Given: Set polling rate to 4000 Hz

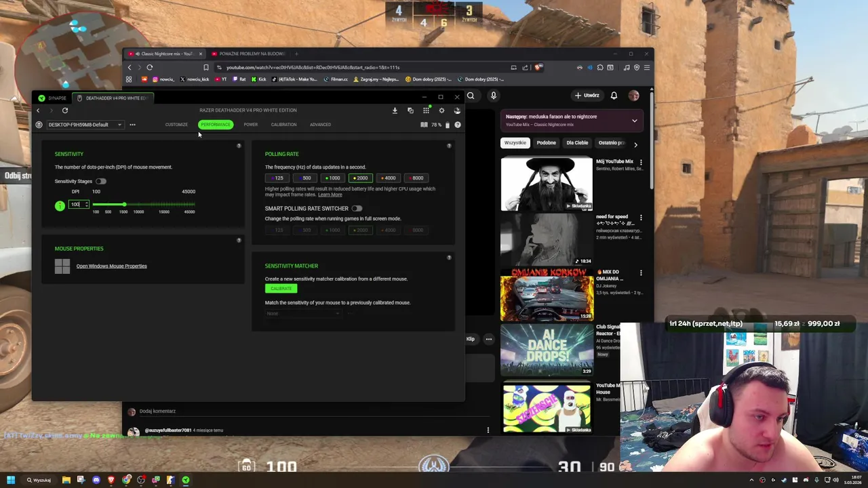Looking at the screenshot, I should [389, 178].
